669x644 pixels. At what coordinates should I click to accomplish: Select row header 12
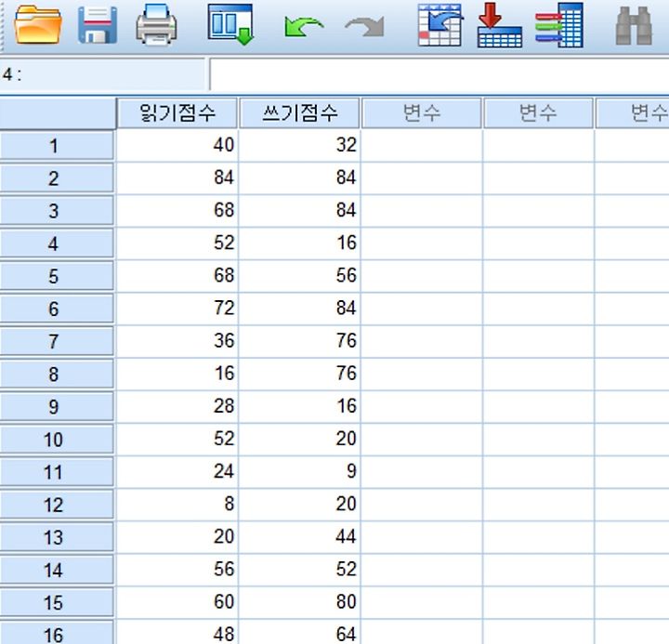(57, 505)
